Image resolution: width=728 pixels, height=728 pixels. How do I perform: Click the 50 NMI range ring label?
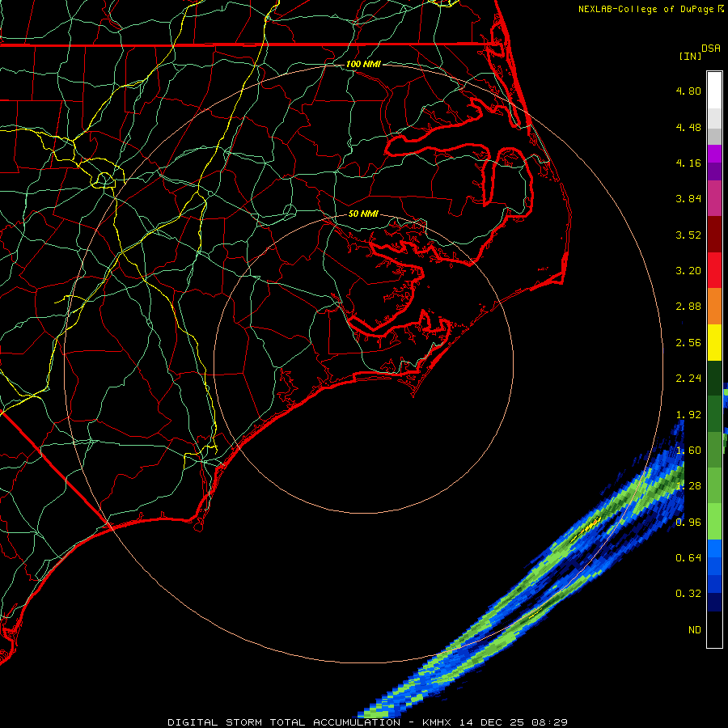pos(363,214)
